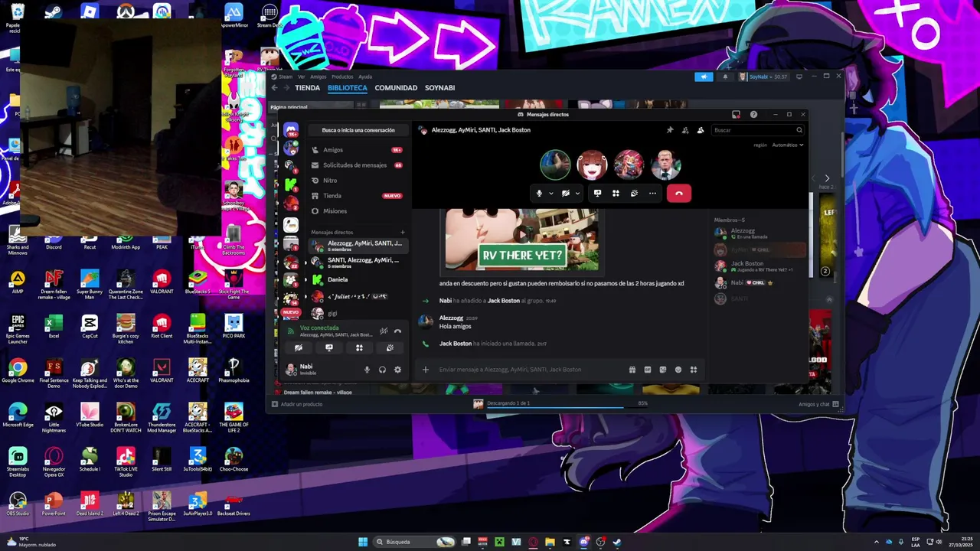Open soundboard in call controls
This screenshot has height=551, width=980.
[x=634, y=194]
